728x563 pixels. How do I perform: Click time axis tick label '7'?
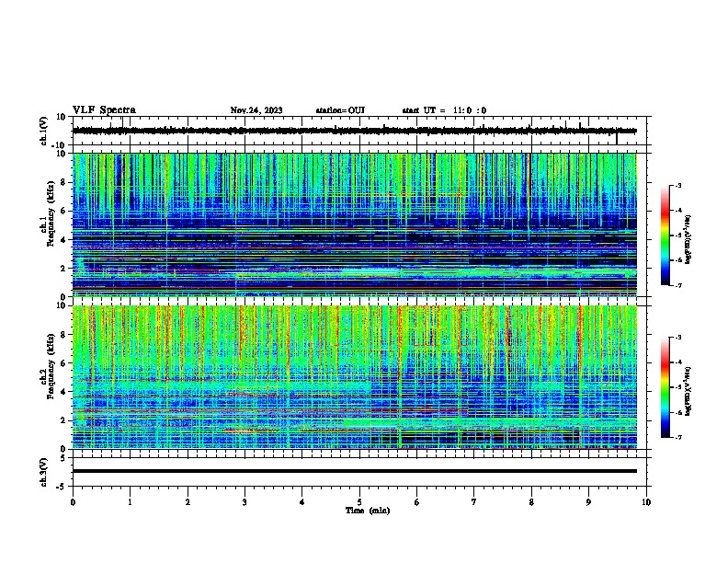[474, 502]
